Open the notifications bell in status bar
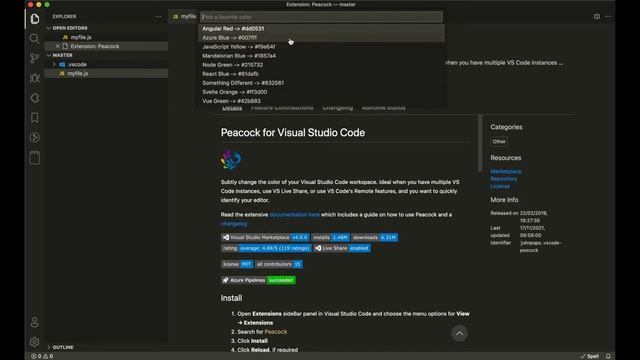The height and width of the screenshot is (360, 640). click(608, 356)
